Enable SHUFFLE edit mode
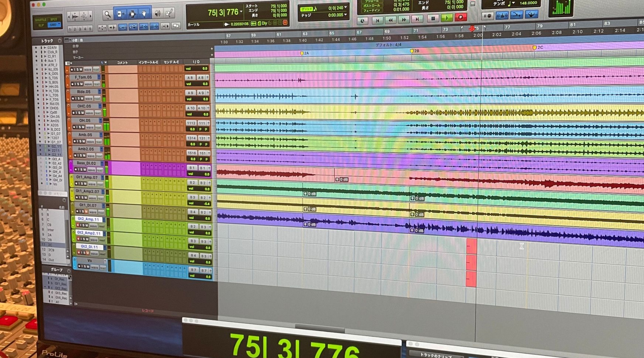The image size is (644, 358). pos(41,20)
